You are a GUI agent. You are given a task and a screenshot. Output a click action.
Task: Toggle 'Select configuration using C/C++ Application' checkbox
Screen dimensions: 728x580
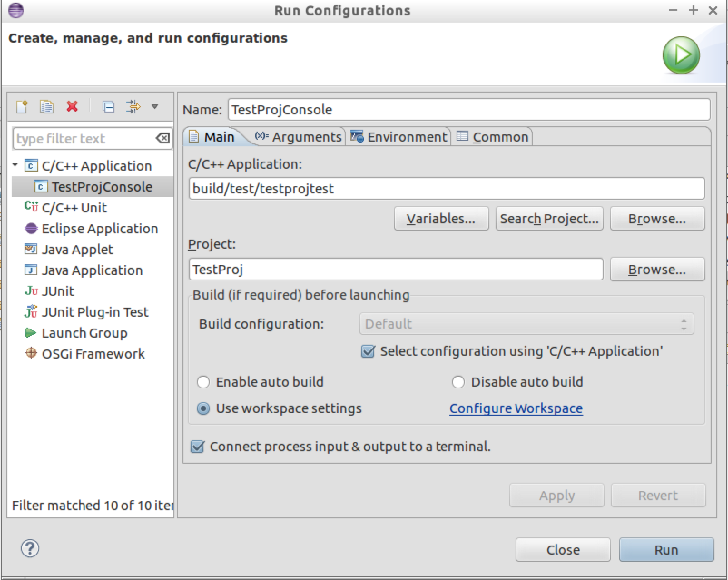[368, 351]
